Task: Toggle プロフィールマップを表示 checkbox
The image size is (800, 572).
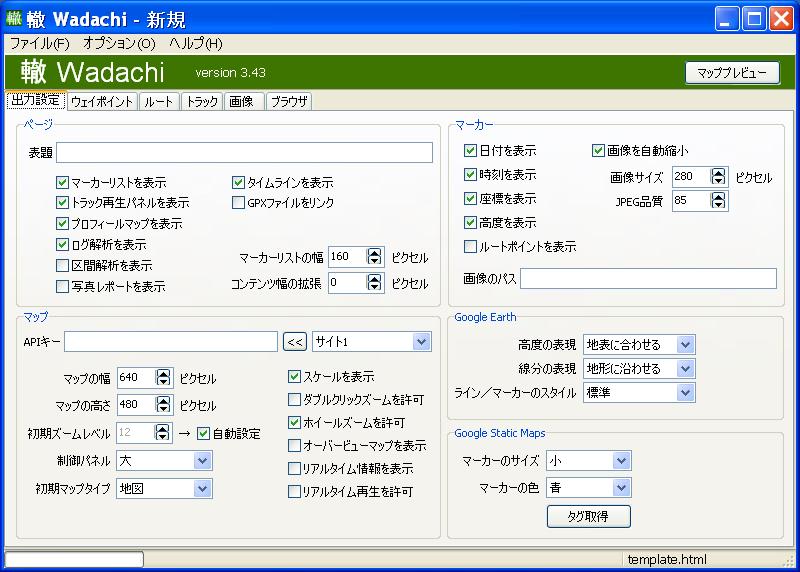Action: 62,223
